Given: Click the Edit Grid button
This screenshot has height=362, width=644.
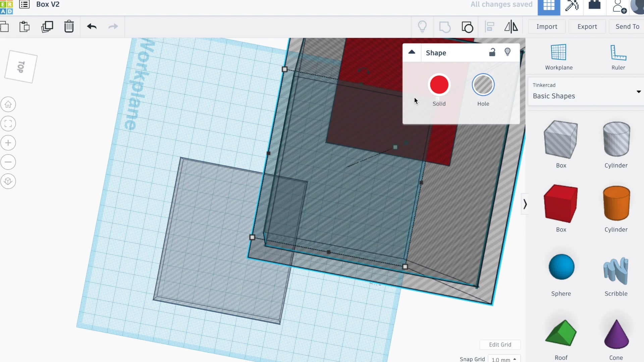Looking at the screenshot, I should point(500,345).
